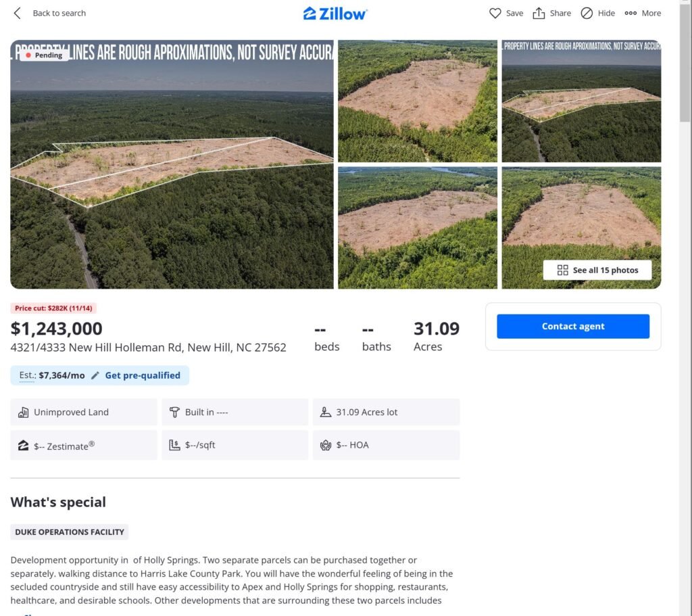The width and height of the screenshot is (692, 616).
Task: Click the HOA fee icon
Action: click(x=326, y=446)
